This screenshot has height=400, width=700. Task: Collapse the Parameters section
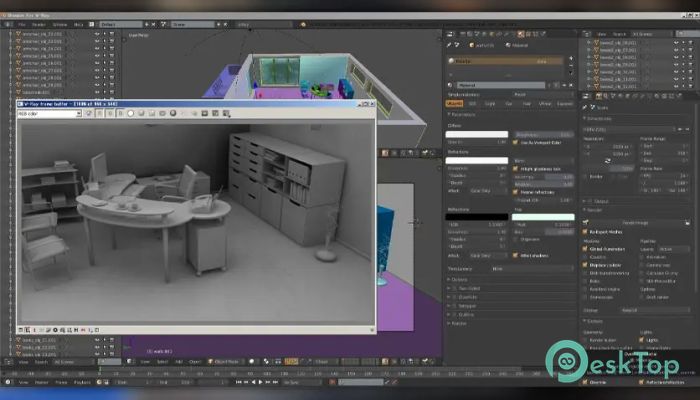[462, 115]
